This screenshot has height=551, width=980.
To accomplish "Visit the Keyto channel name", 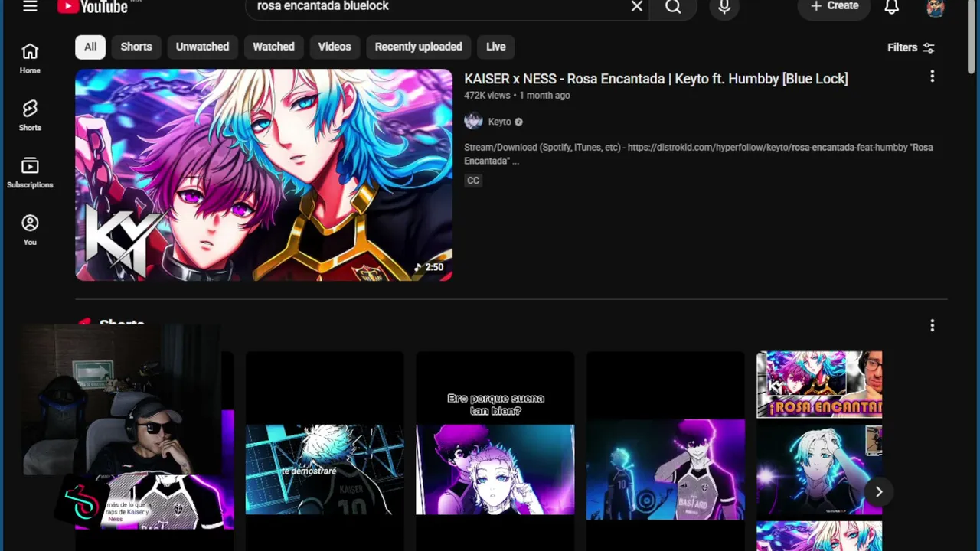I will click(499, 122).
